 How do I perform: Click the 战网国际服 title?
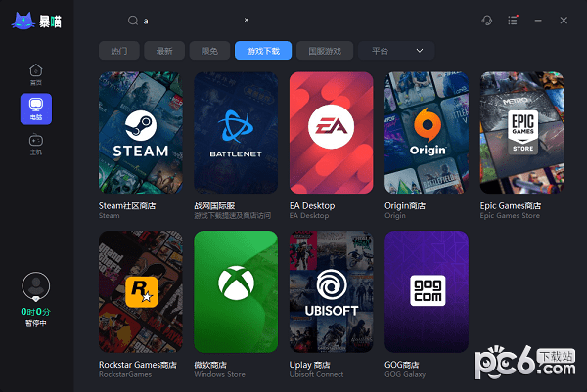click(x=214, y=205)
